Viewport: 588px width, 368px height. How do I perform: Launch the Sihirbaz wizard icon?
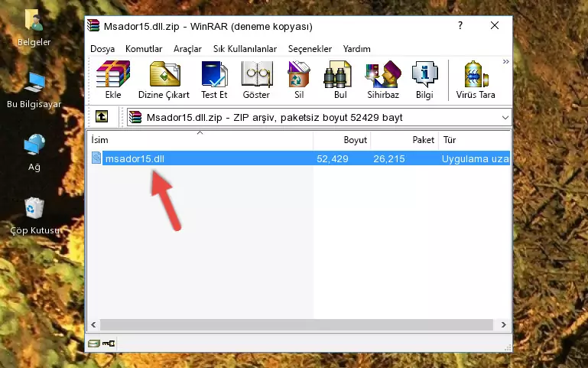coord(383,74)
